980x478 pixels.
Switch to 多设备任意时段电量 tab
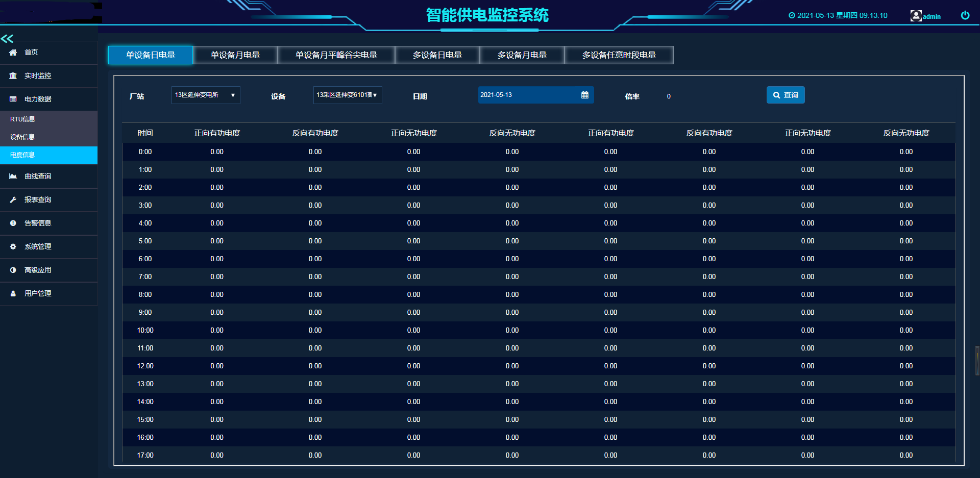click(x=619, y=55)
